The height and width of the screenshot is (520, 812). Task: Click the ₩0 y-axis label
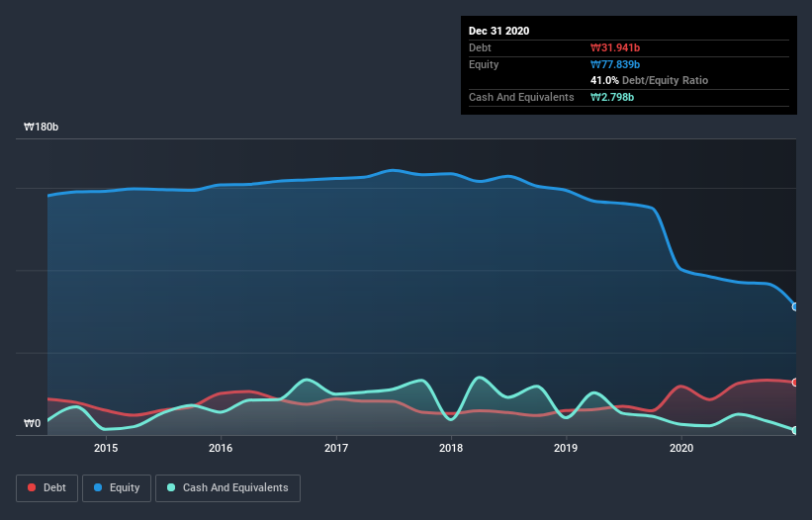32,423
